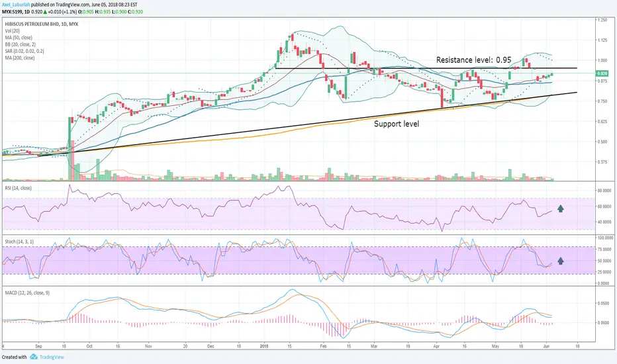Viewport: 617px width, 364px height.
Task: Click the Feb date on time axis
Action: pyautogui.click(x=324, y=346)
